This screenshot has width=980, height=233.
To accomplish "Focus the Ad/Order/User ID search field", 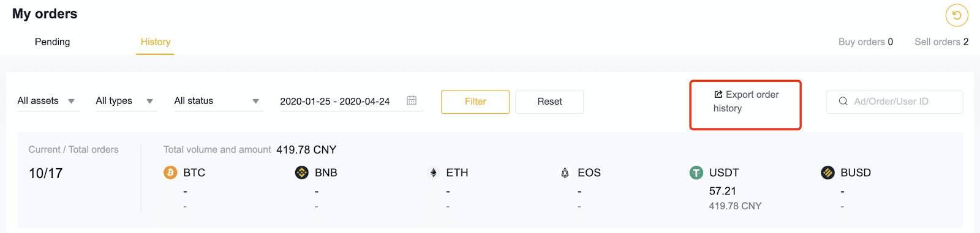I will click(894, 102).
